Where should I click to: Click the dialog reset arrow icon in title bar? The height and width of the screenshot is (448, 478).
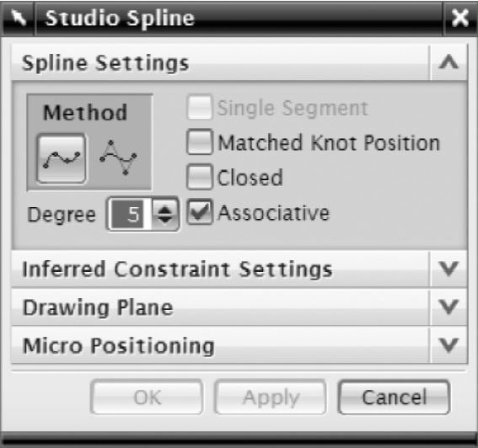coord(19,19)
